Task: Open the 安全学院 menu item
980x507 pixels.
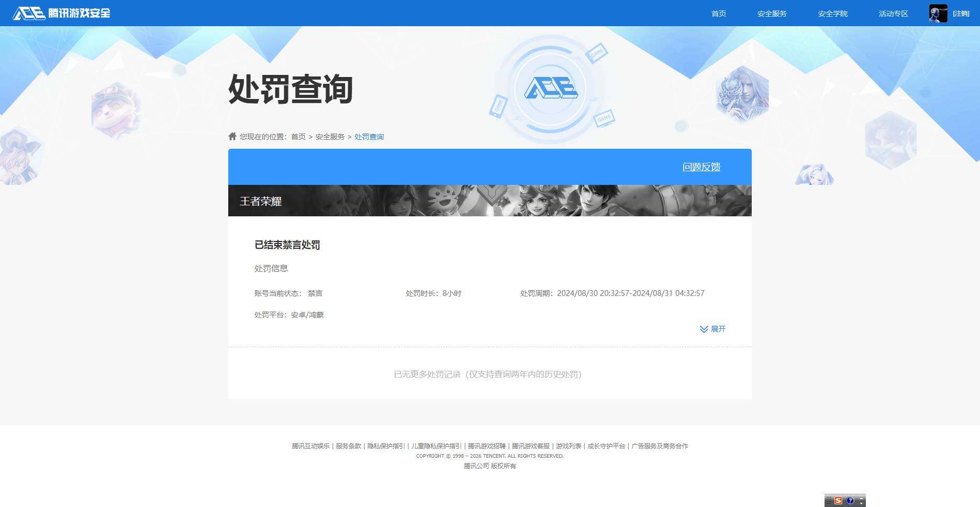Action: tap(832, 13)
